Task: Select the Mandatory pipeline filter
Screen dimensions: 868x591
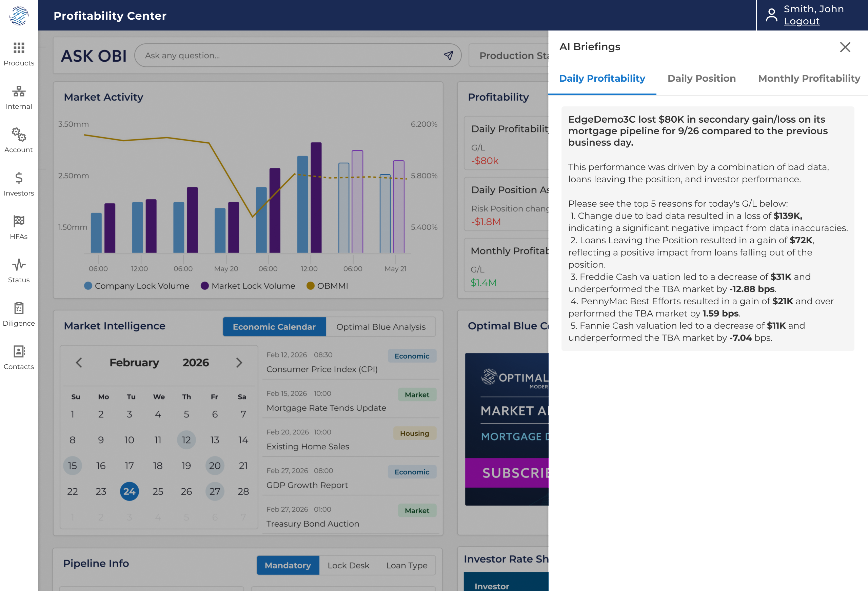Action: pos(288,565)
